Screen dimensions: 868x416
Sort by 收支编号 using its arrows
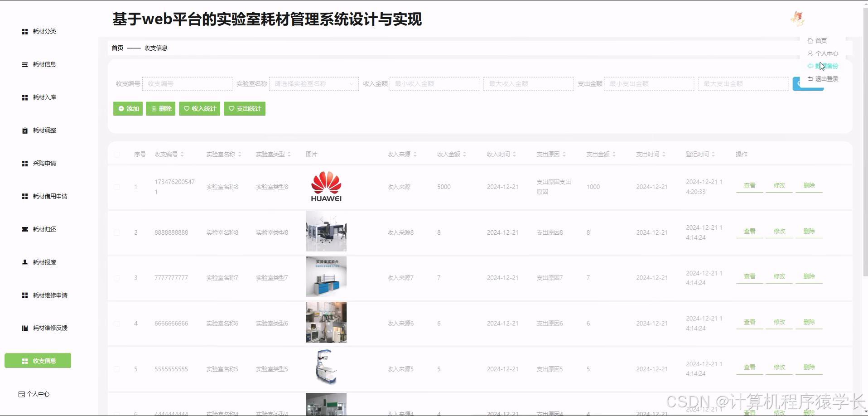click(182, 154)
